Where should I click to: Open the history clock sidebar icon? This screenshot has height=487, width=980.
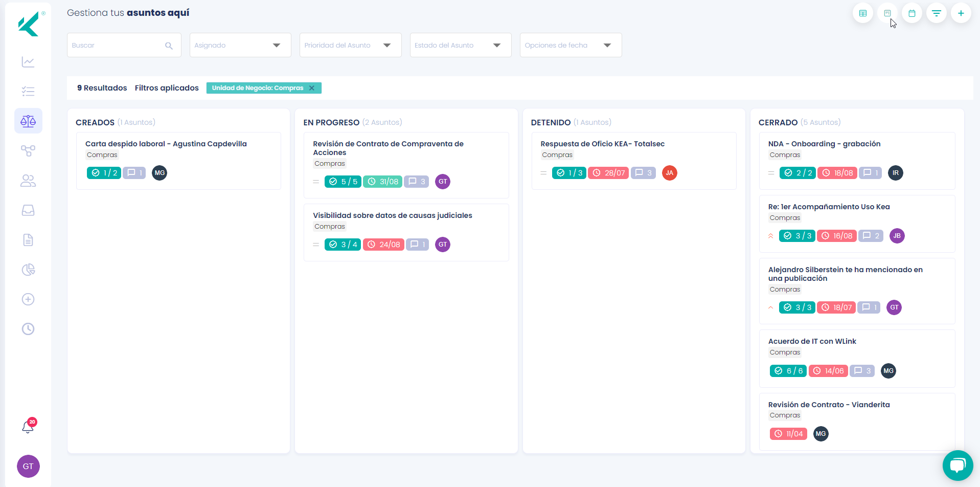pyautogui.click(x=28, y=329)
